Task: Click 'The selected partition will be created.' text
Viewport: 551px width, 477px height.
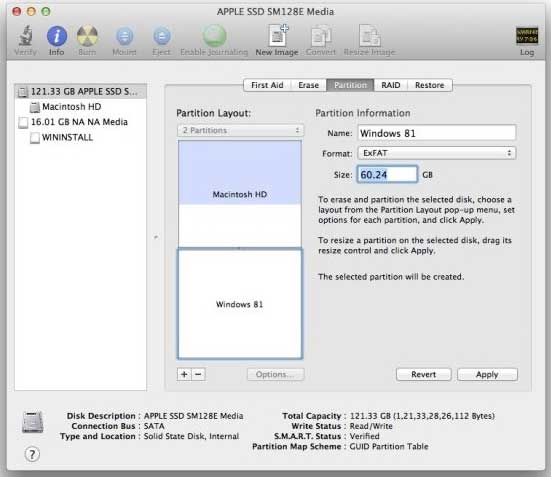Action: click(x=391, y=277)
